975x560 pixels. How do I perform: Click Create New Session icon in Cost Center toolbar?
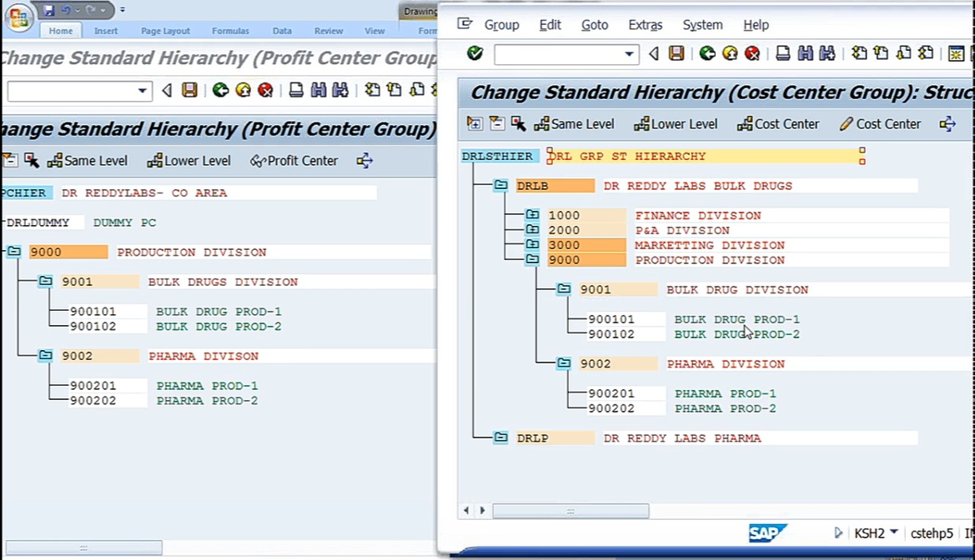pyautogui.click(x=957, y=54)
